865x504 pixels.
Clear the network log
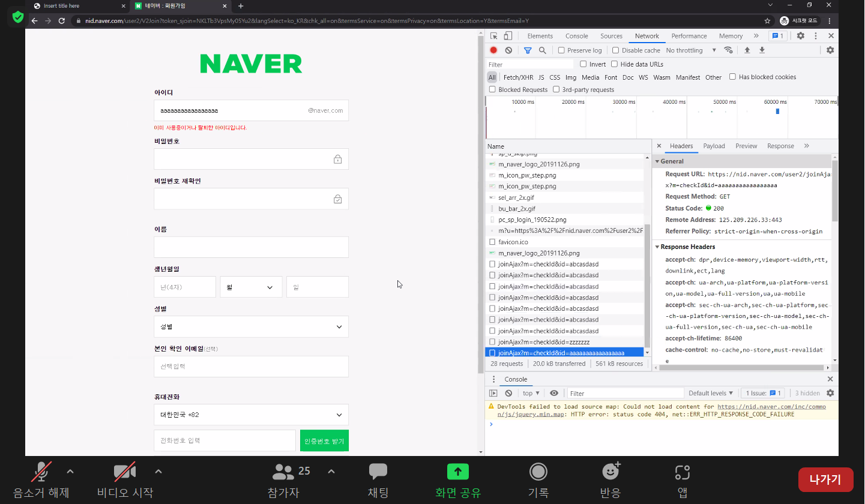[508, 50]
